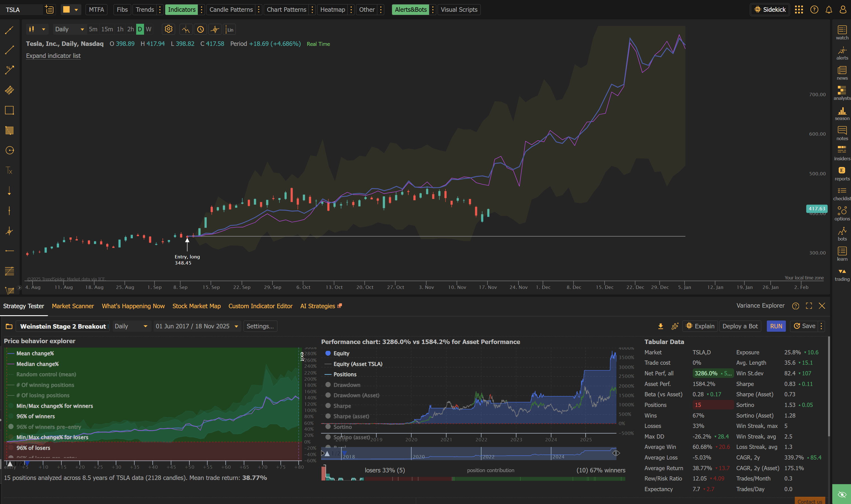Click the Explain button
The width and height of the screenshot is (851, 504).
tap(700, 326)
